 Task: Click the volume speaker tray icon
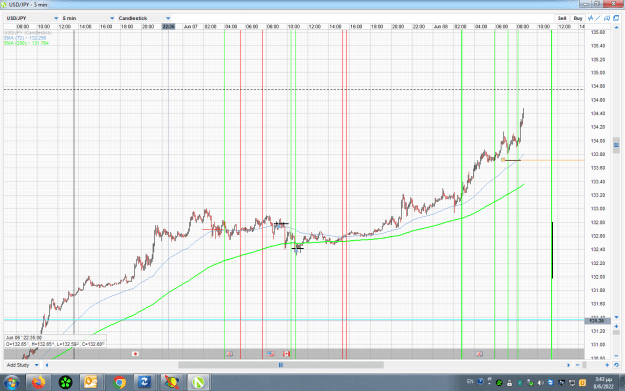point(541,383)
